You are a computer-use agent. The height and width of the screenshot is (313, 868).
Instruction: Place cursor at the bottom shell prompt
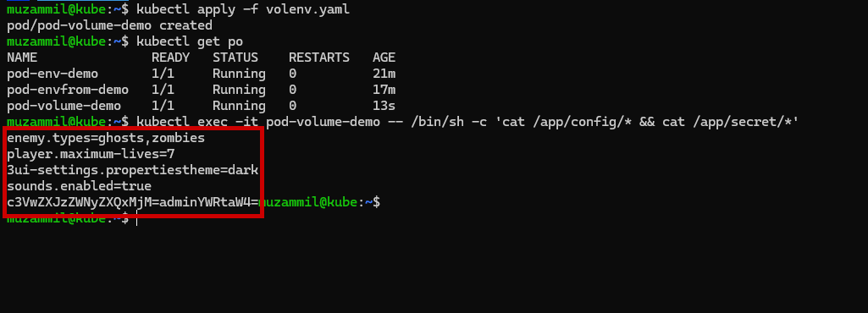(136, 218)
